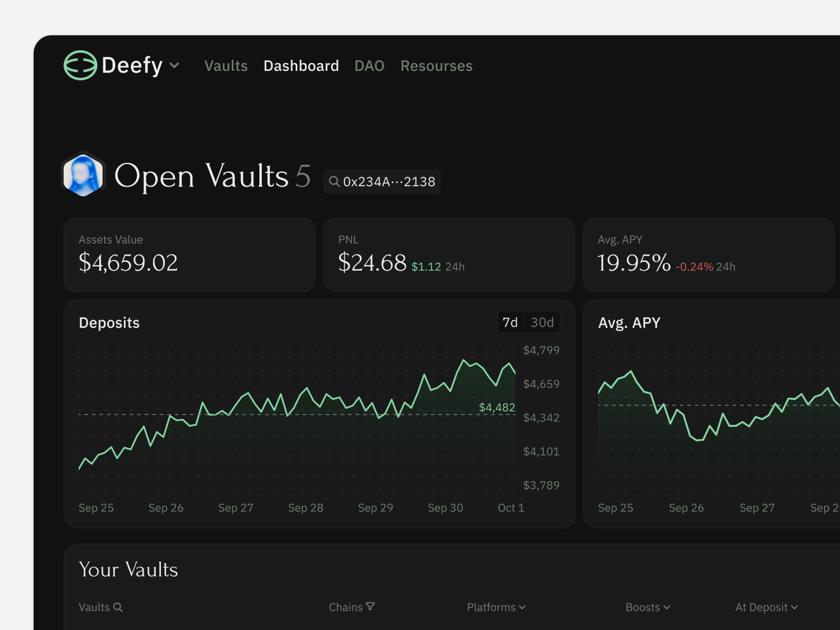Image resolution: width=840 pixels, height=630 pixels.
Task: Click the filter funnel icon next to Chains
Action: [371, 606]
